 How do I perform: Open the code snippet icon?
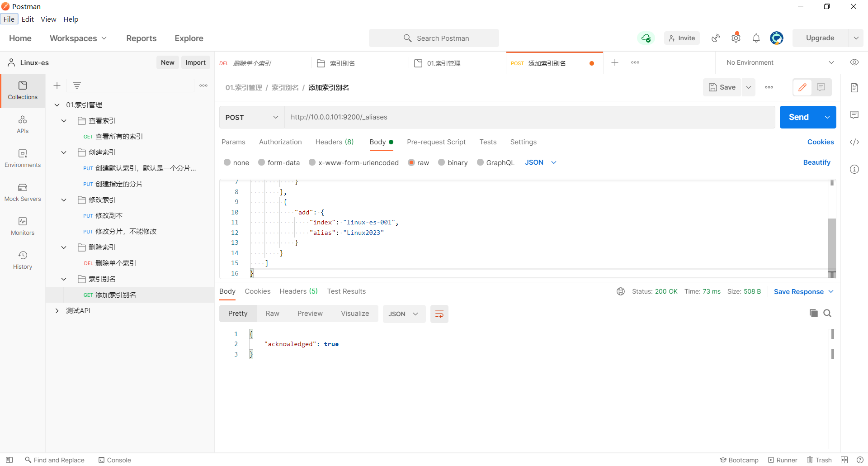[x=854, y=142]
